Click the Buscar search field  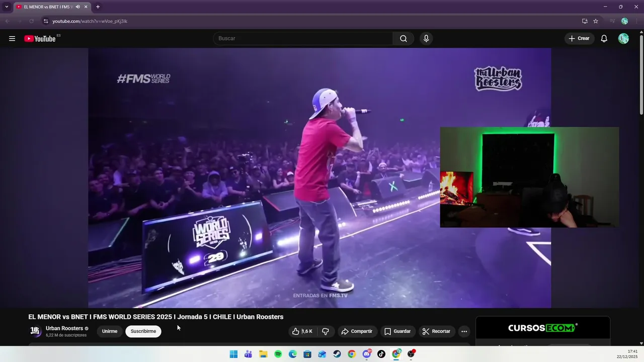pos(303,39)
